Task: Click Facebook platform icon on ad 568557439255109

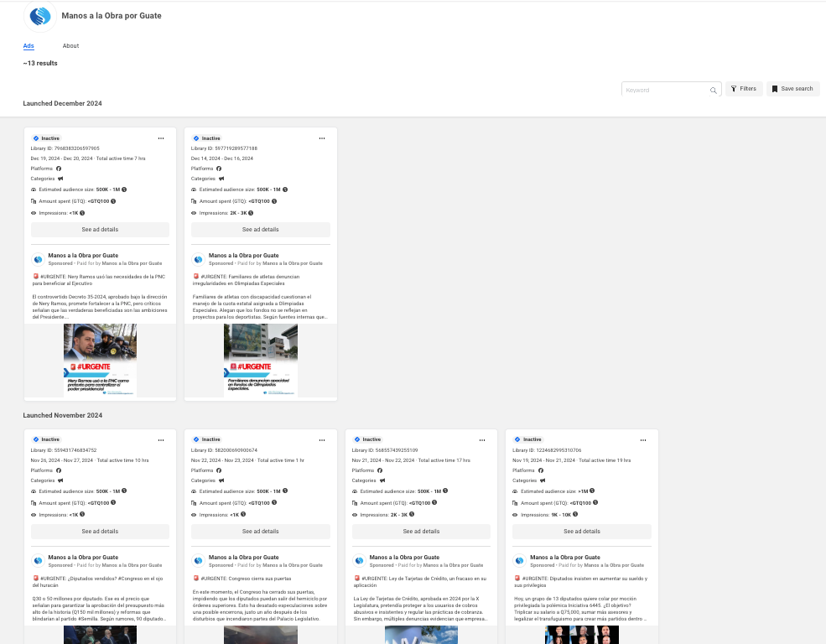Action: pos(380,470)
